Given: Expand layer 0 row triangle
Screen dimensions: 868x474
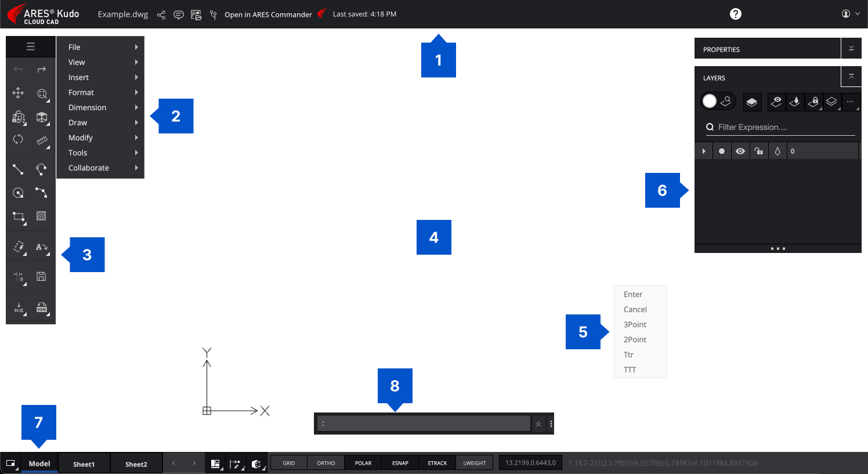Looking at the screenshot, I should click(x=704, y=151).
